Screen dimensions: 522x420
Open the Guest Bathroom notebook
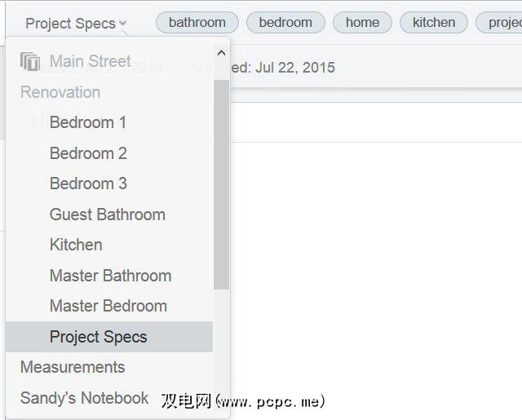[107, 214]
